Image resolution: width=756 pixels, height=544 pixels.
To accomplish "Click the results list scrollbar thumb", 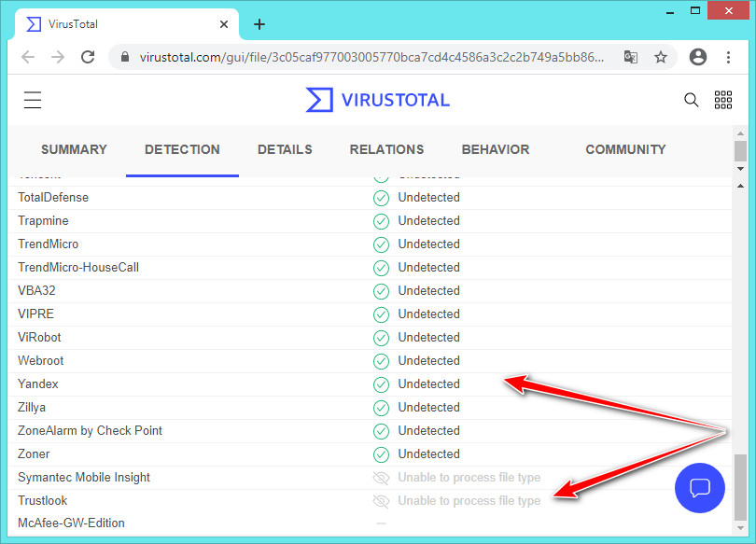I will coord(740,487).
